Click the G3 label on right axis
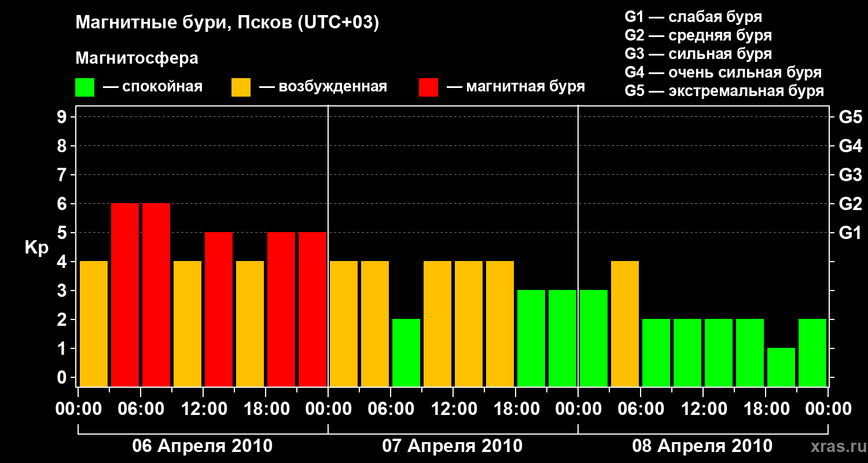The width and height of the screenshot is (868, 463). 851,175
